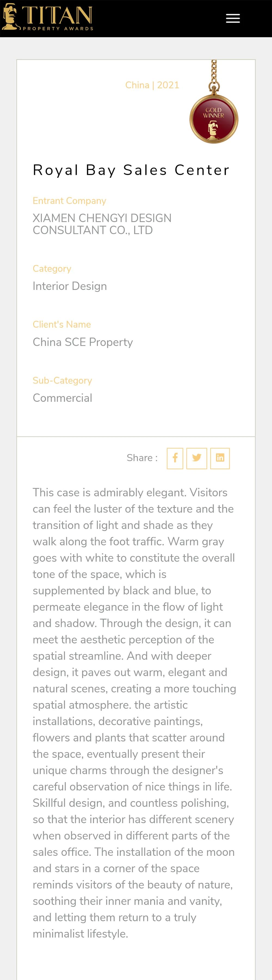The width and height of the screenshot is (272, 980).
Task: Click the Client's Name label
Action: click(62, 324)
